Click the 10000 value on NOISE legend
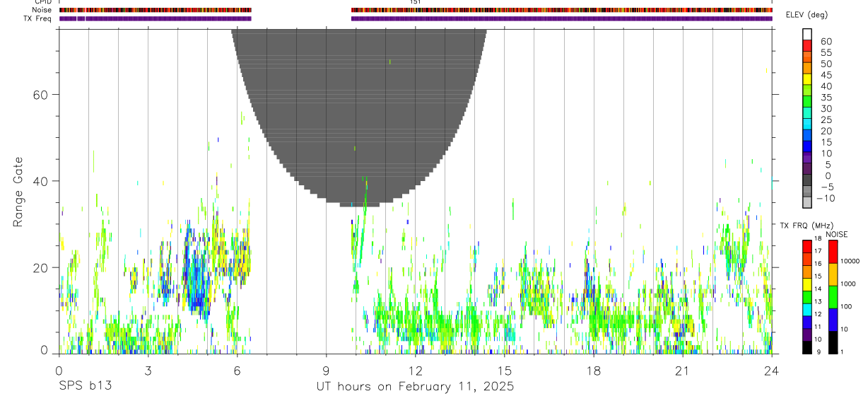Viewport: 868px width, 401px height. 850,261
